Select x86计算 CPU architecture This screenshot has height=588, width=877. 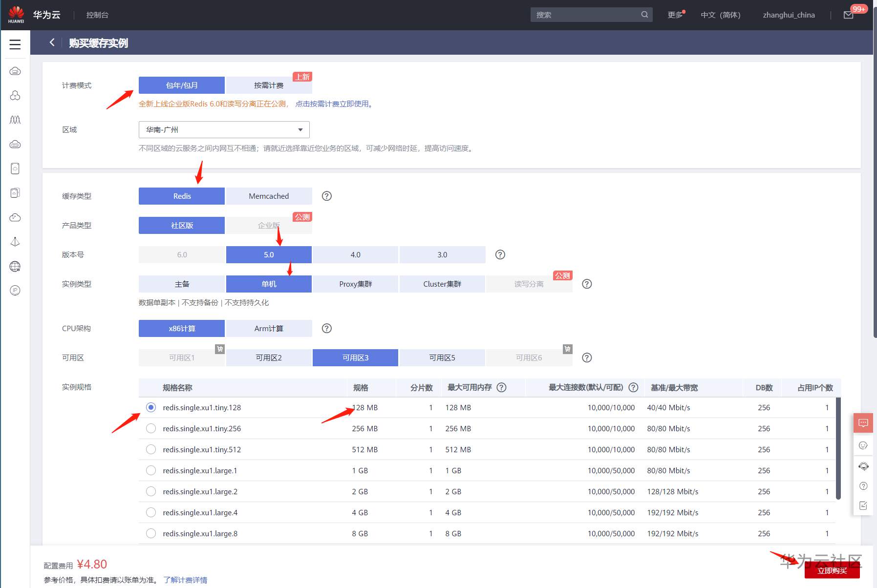coord(182,328)
